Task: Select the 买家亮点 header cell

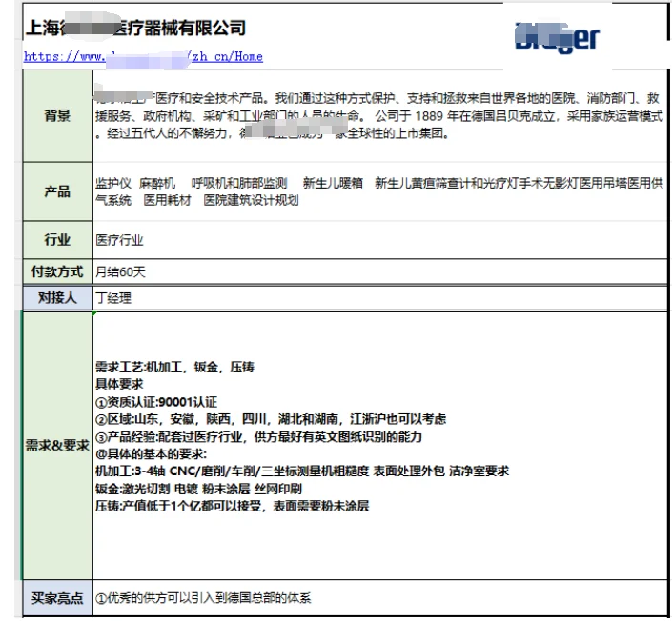Action: click(x=57, y=598)
